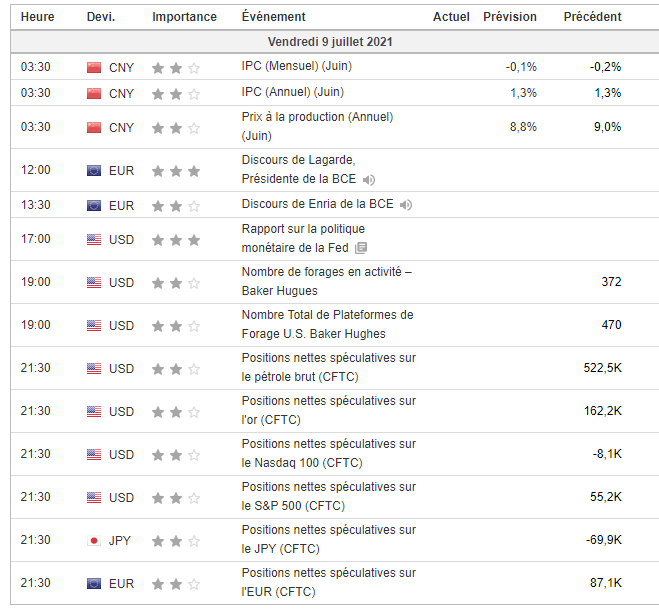Open the IPC (Mensuel) (Juin) event
The height and width of the screenshot is (612, 659).
(296, 67)
